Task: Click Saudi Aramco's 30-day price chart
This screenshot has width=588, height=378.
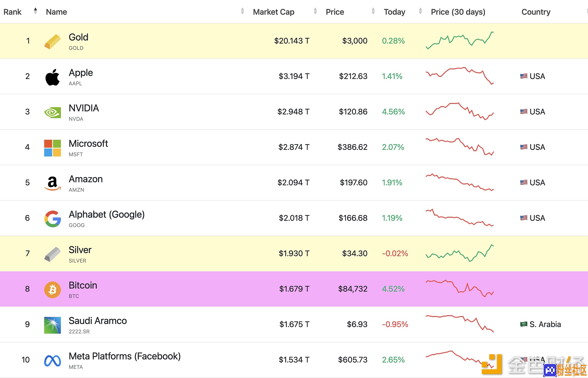Action: [x=459, y=324]
